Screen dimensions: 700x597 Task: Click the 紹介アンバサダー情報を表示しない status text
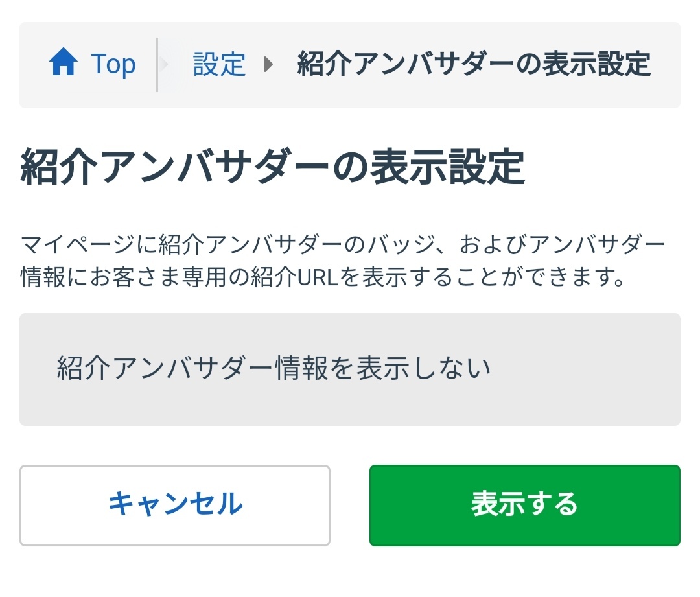point(274,368)
